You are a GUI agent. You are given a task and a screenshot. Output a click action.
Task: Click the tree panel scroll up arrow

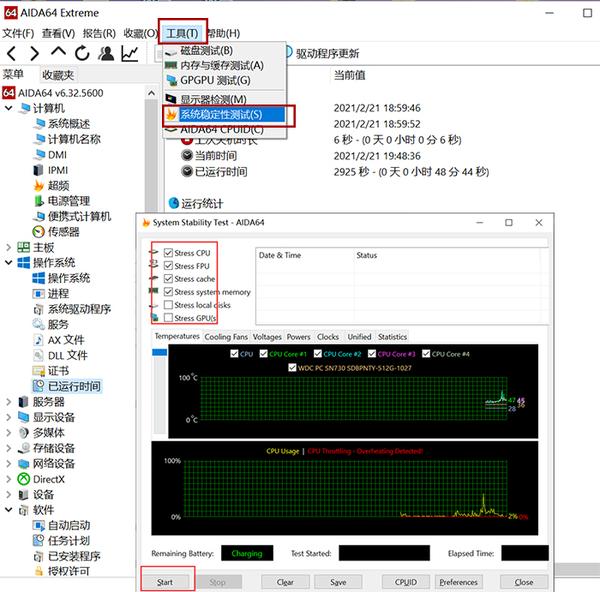point(152,93)
